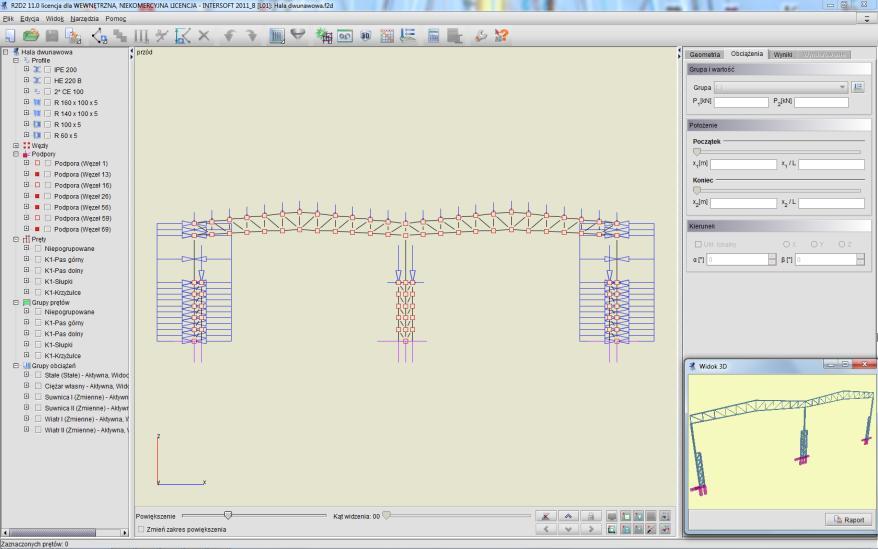Click the right arrow view pan button
This screenshot has width=878, height=549.
(x=591, y=529)
